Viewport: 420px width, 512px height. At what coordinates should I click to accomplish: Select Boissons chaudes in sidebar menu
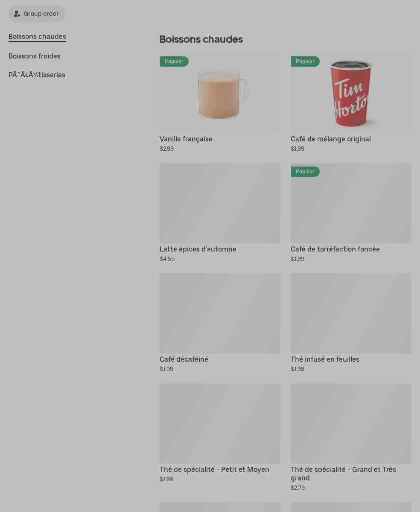[x=37, y=37]
